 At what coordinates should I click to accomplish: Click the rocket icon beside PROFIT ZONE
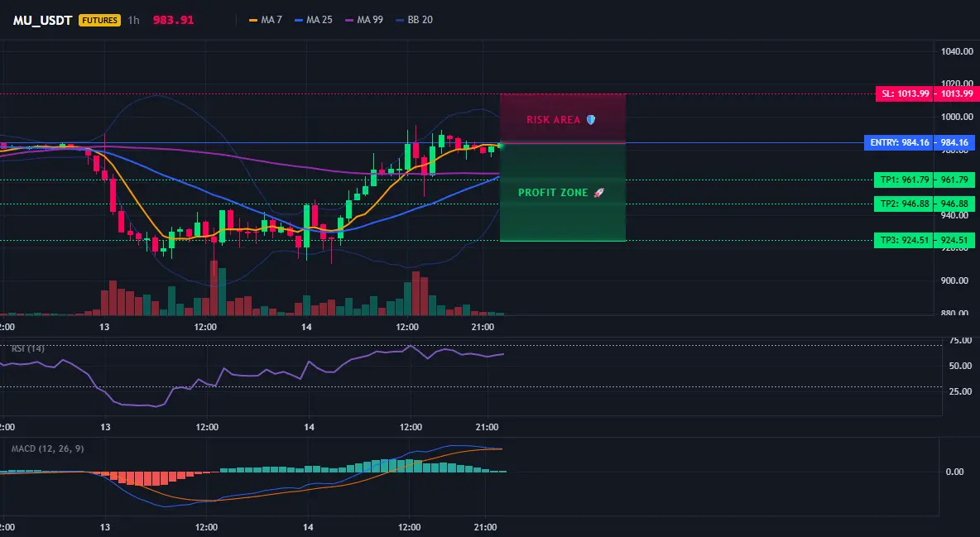(598, 193)
